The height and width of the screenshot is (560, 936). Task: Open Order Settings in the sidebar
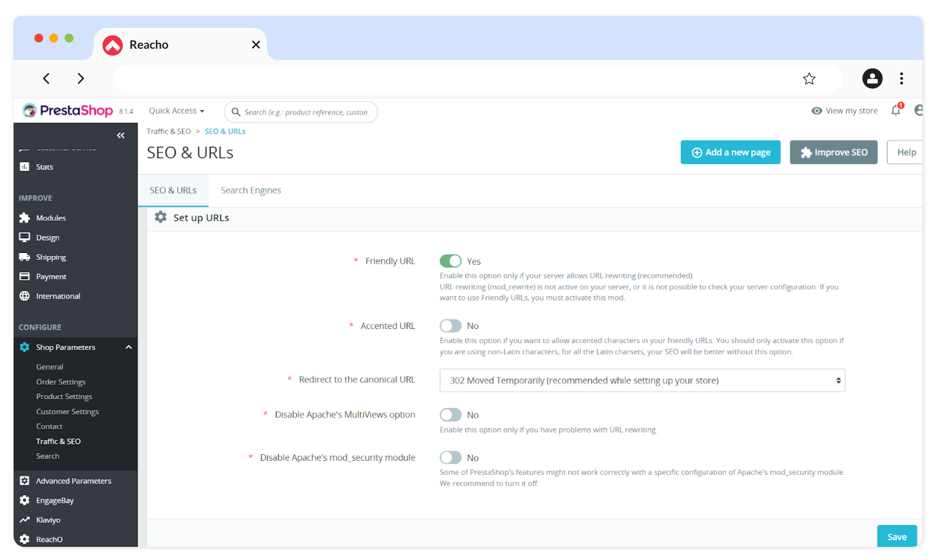(x=61, y=382)
